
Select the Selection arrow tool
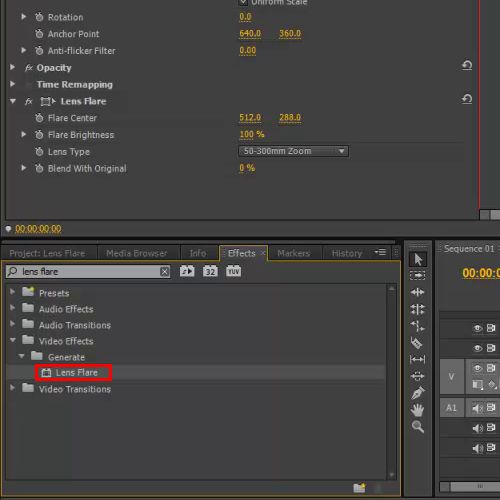tap(418, 259)
